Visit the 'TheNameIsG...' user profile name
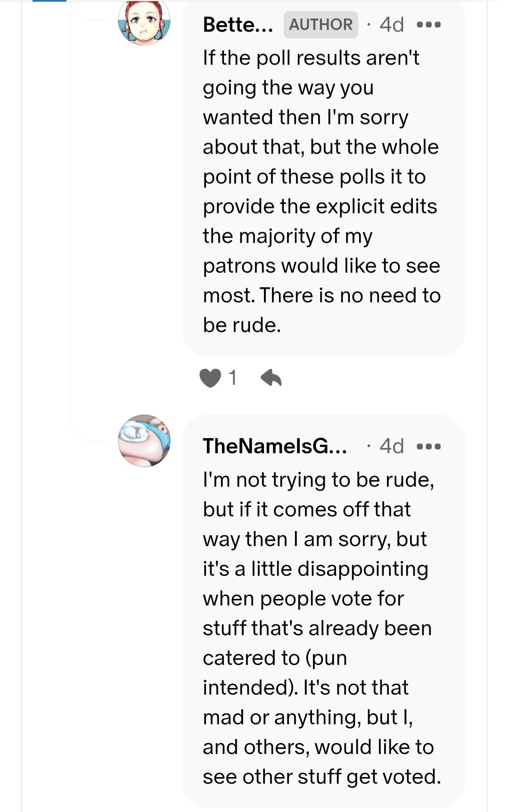 point(275,446)
